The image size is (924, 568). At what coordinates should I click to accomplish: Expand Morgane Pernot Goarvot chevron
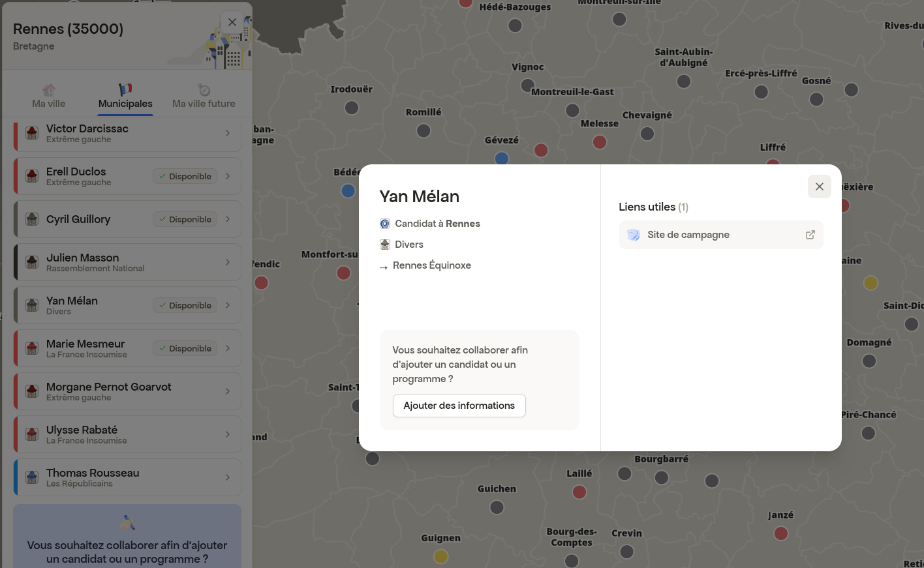point(228,391)
